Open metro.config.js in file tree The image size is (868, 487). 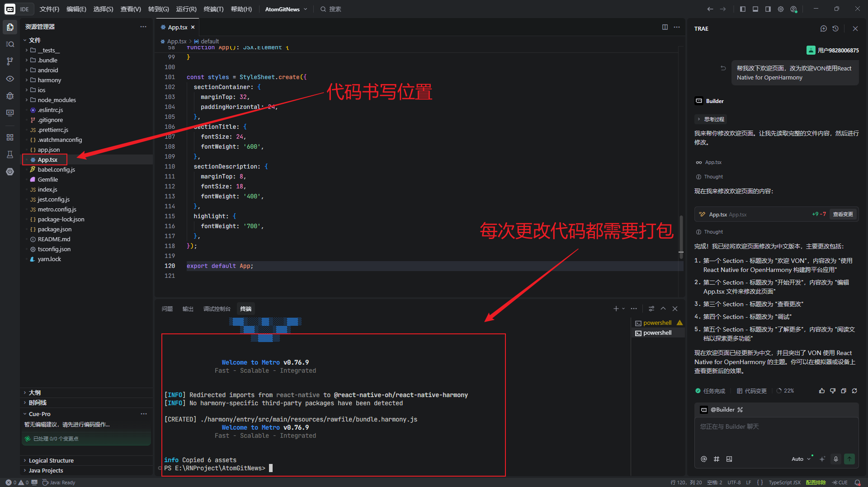coord(57,209)
